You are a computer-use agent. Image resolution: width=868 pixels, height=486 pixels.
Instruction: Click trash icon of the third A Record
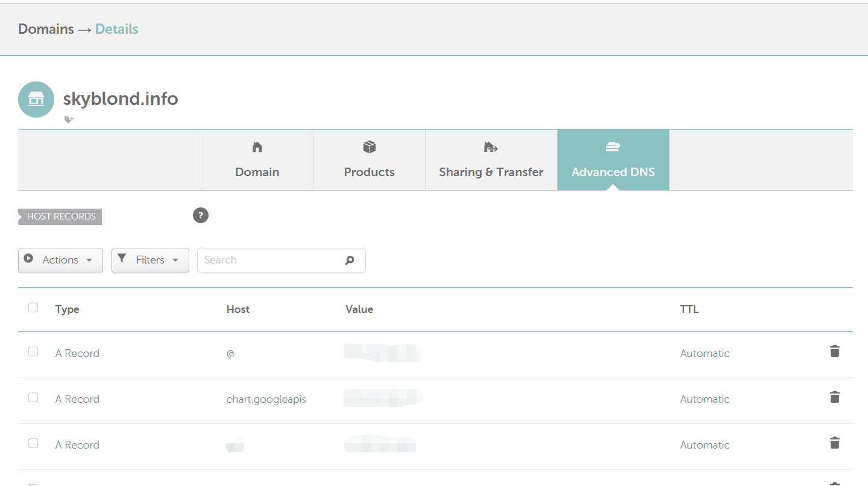(x=835, y=443)
